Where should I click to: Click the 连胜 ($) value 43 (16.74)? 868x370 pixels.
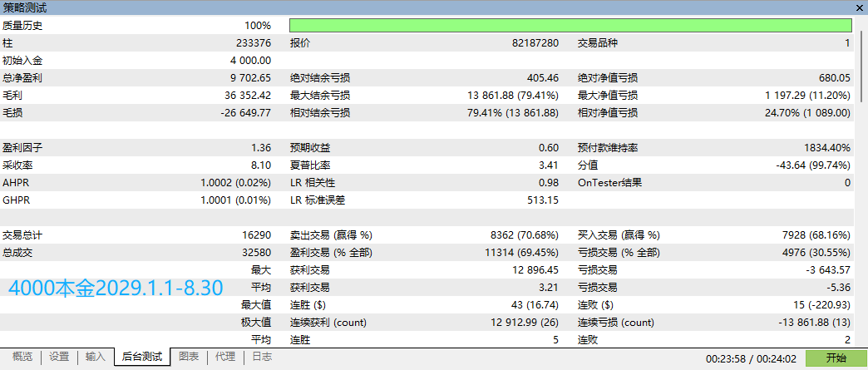534,305
